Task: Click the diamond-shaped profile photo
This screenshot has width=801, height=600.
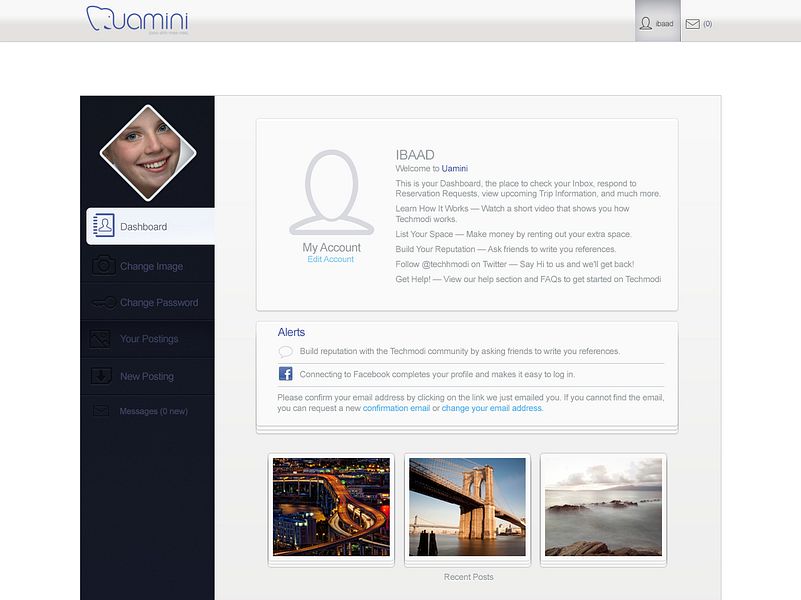Action: click(x=148, y=152)
